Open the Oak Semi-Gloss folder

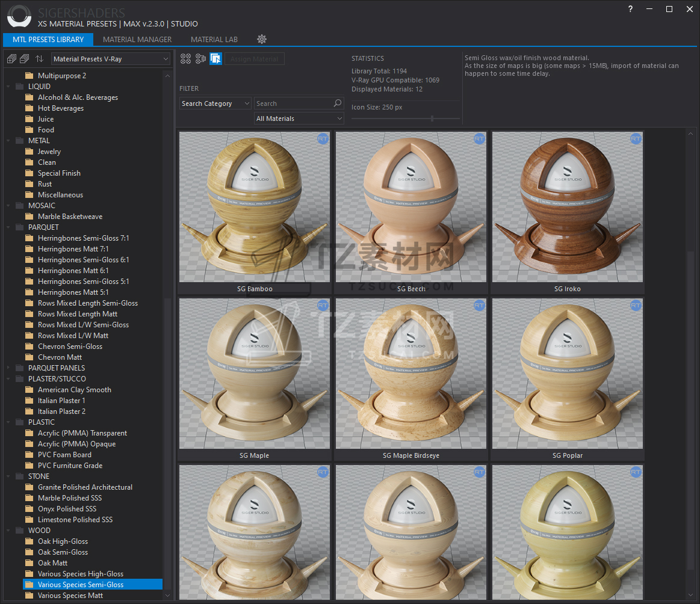63,552
